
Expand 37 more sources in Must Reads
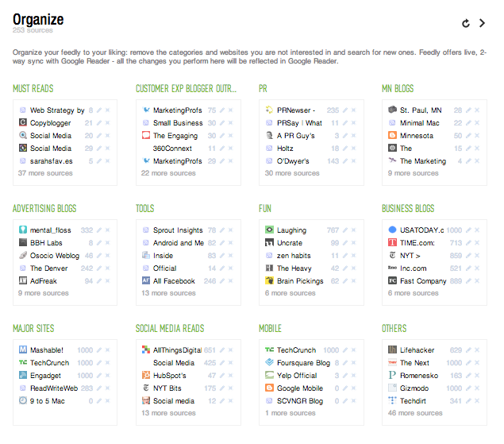45,173
